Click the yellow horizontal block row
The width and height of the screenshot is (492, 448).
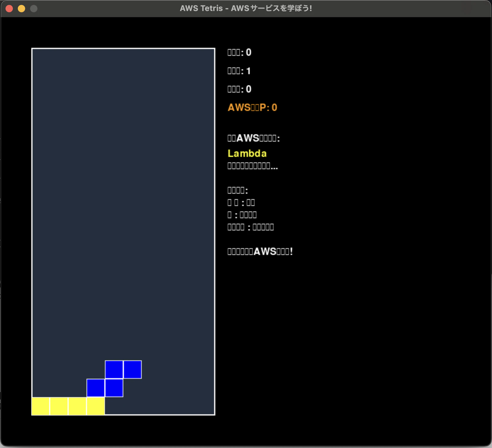point(68,406)
